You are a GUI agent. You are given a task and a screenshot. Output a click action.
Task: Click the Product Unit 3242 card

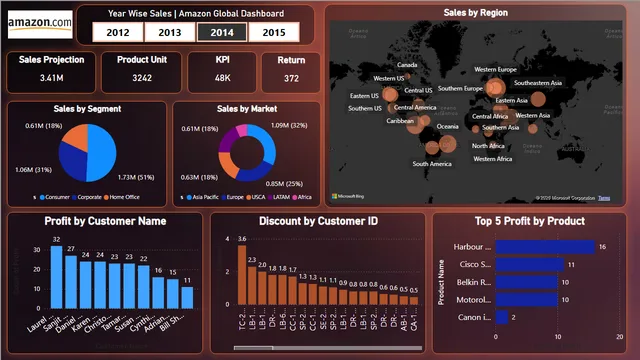pyautogui.click(x=142, y=72)
